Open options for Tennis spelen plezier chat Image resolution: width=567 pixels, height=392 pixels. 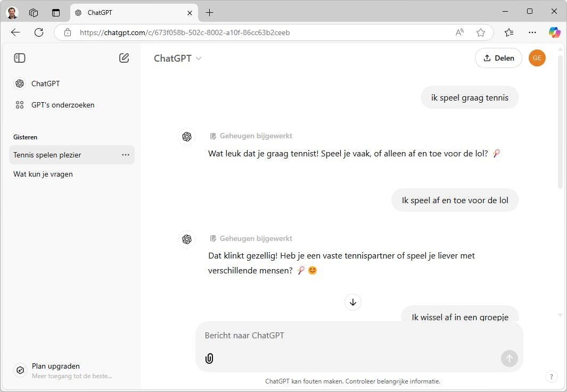point(126,155)
